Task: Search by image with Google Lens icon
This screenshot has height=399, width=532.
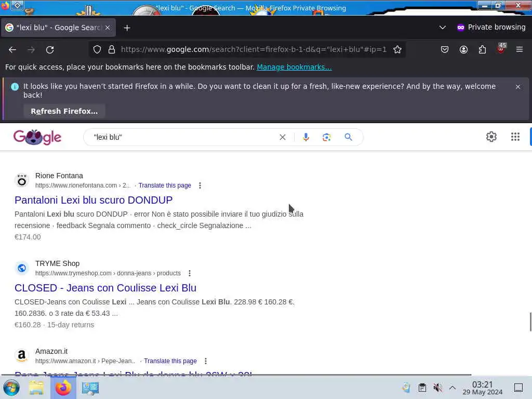Action: (326, 137)
